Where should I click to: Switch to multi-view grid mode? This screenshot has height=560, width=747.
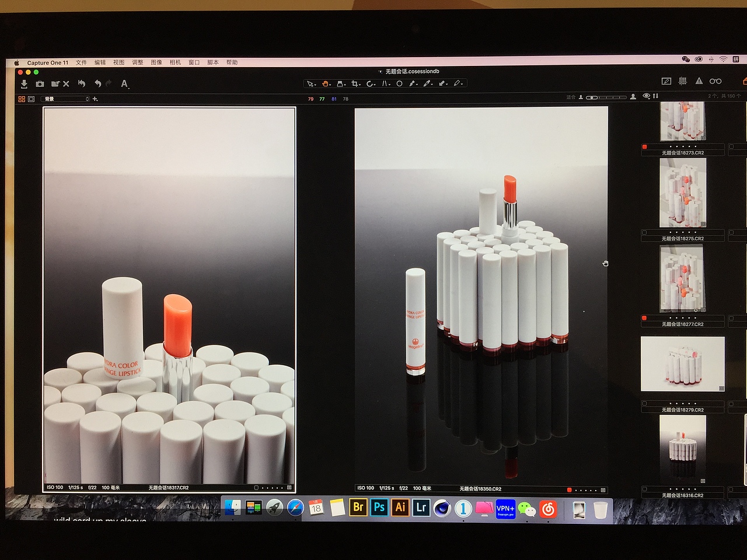(22, 99)
